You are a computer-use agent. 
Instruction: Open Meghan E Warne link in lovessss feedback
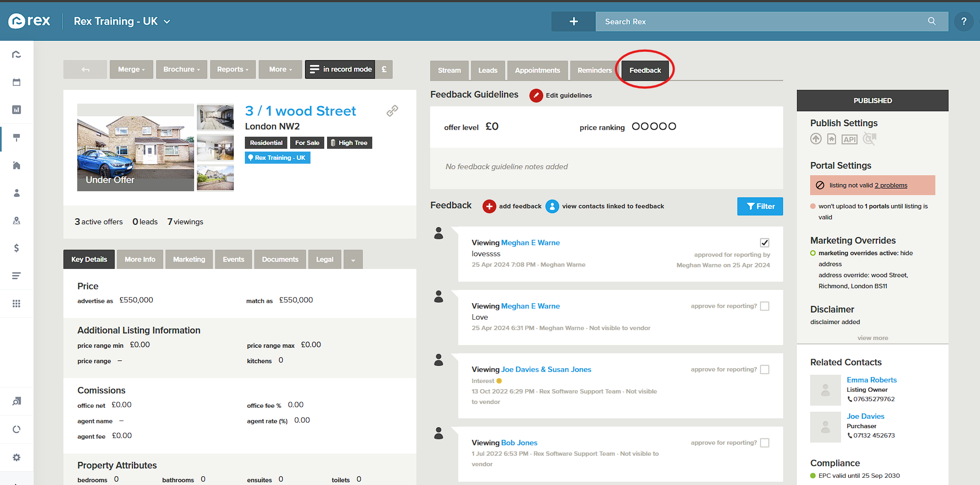point(530,242)
